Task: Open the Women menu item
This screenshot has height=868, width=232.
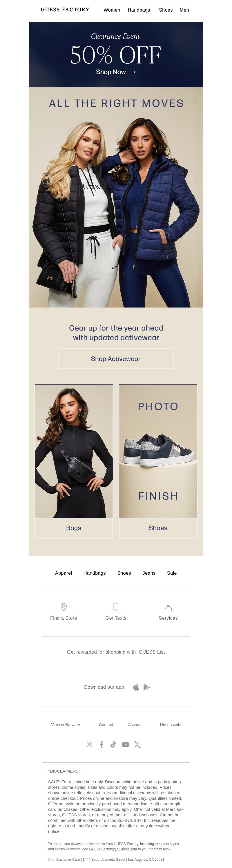Action: (112, 10)
